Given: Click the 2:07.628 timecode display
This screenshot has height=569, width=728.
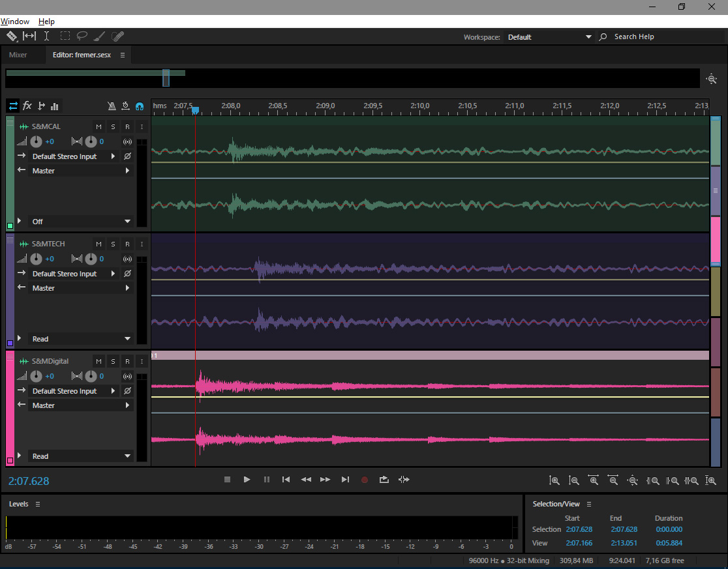Looking at the screenshot, I should [x=29, y=482].
